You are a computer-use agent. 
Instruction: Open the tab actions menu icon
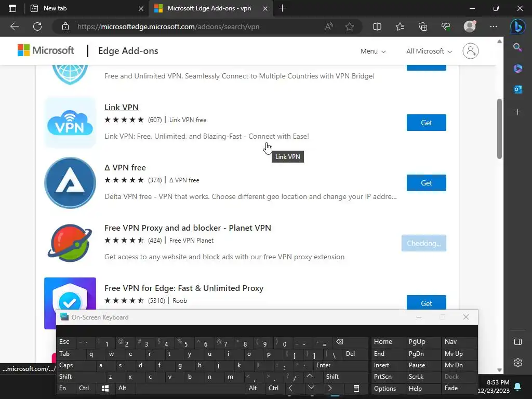[x=12, y=8]
